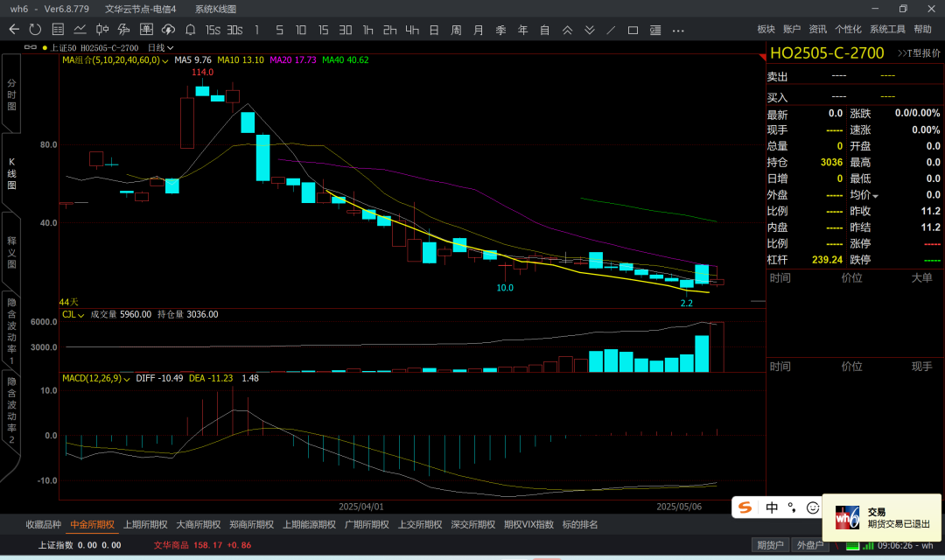Expand the 日线 period dropdown
Screen dimensions: 945x560
click(161, 47)
